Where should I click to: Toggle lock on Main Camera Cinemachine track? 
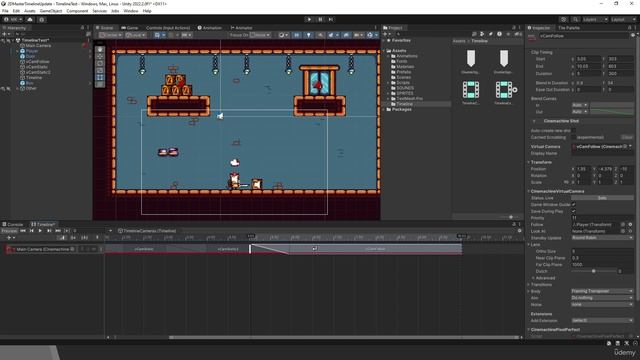click(x=82, y=249)
